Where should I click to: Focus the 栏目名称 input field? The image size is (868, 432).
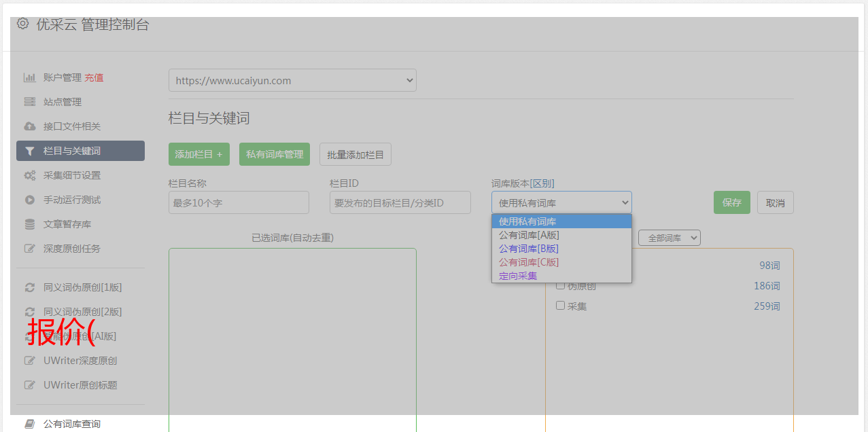pos(239,202)
